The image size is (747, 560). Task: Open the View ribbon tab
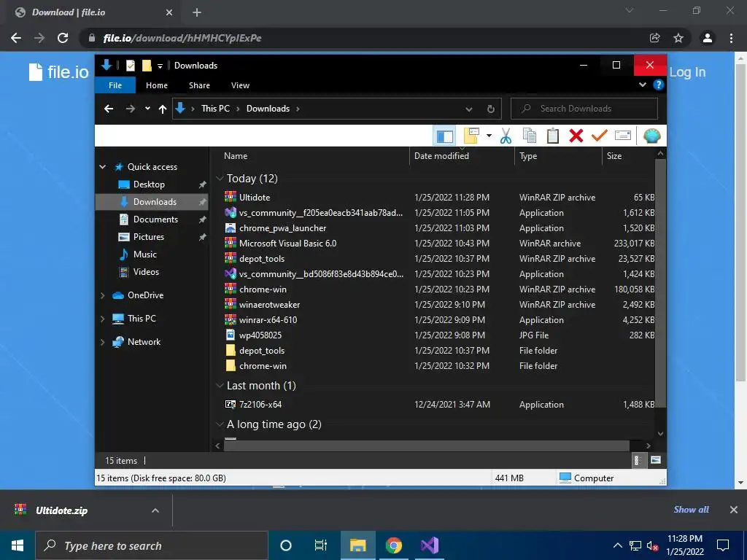(x=240, y=85)
